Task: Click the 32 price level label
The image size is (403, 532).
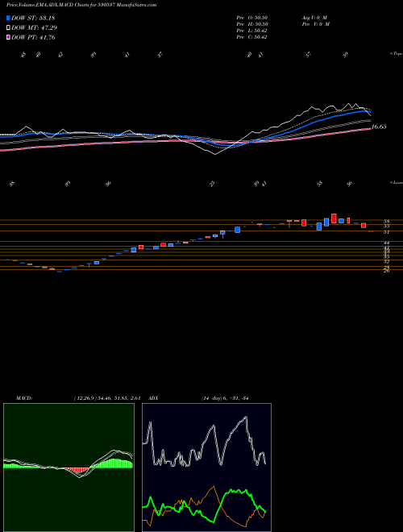Action: click(x=386, y=262)
